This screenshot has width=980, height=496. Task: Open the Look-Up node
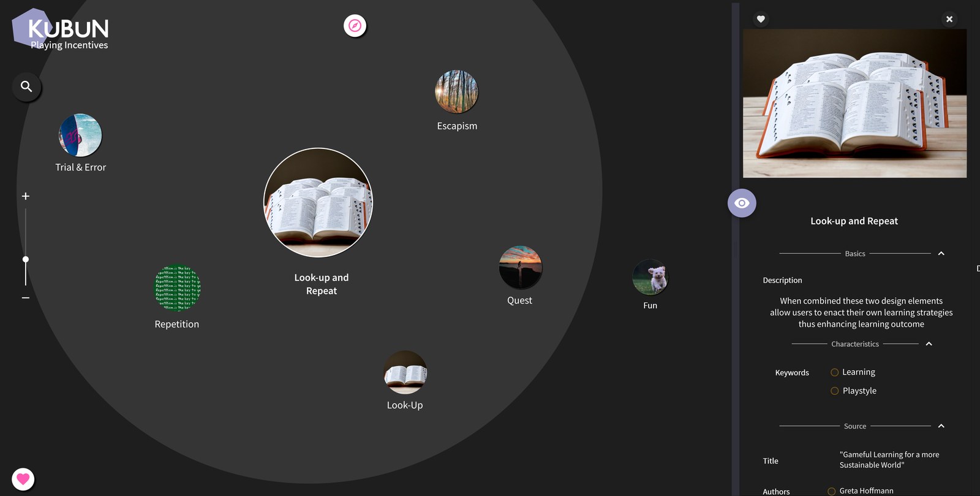click(x=405, y=373)
